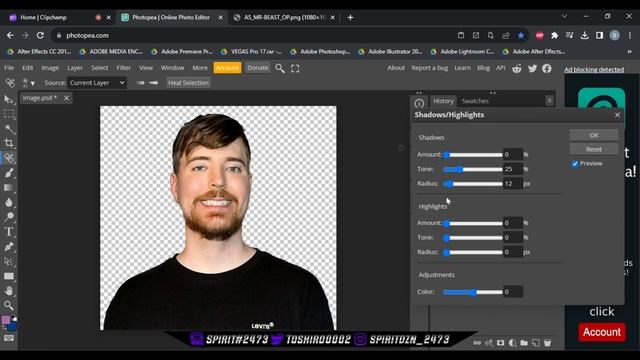This screenshot has height=360, width=640.
Task: Toggle fullscreen mode icon in menu bar
Action: click(x=295, y=69)
